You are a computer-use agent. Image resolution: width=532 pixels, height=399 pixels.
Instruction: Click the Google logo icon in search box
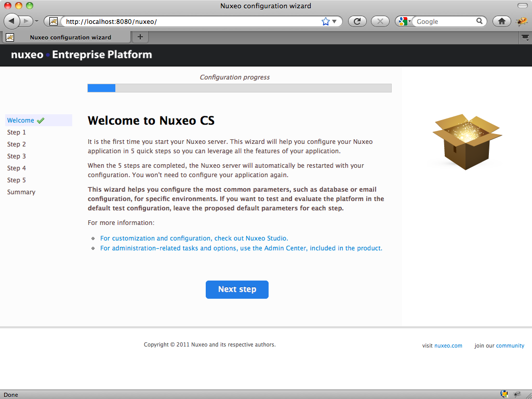point(403,21)
